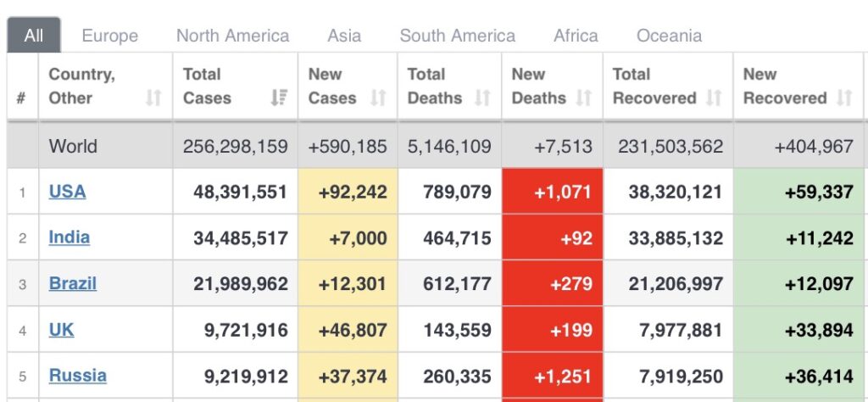
Task: Click the # rank column header
Action: tap(21, 98)
